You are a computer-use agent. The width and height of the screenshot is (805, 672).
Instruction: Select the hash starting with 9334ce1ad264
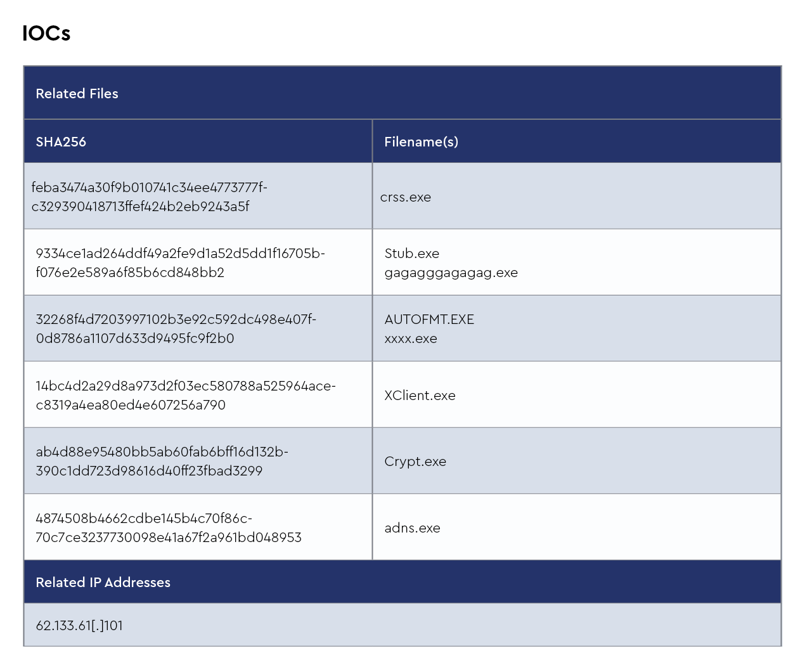click(x=180, y=263)
